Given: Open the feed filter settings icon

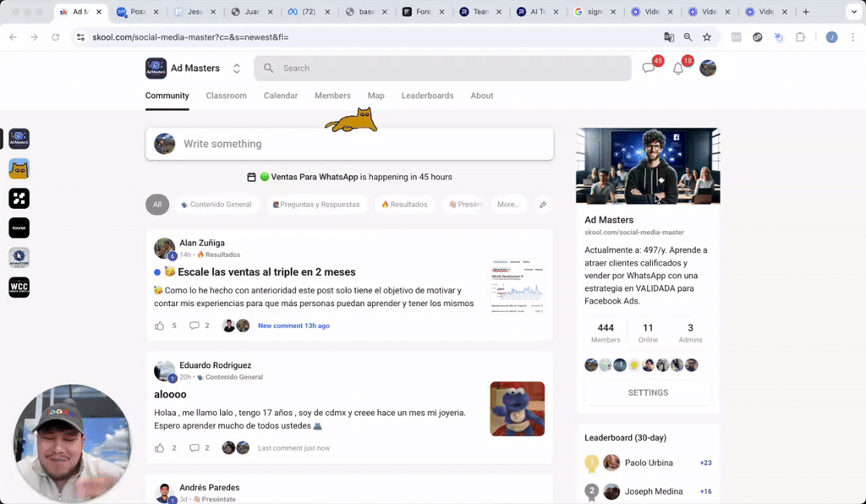Looking at the screenshot, I should pyautogui.click(x=543, y=205).
